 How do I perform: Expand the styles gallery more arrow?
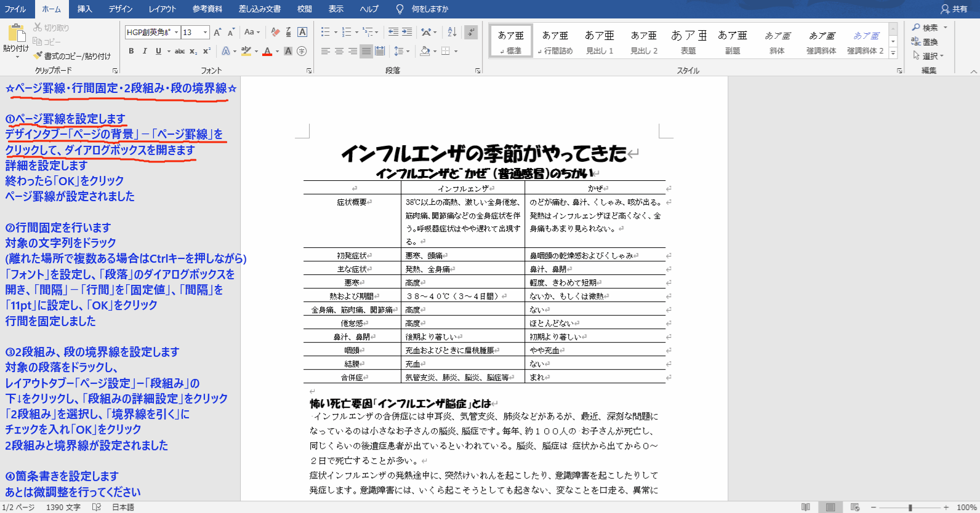click(893, 54)
